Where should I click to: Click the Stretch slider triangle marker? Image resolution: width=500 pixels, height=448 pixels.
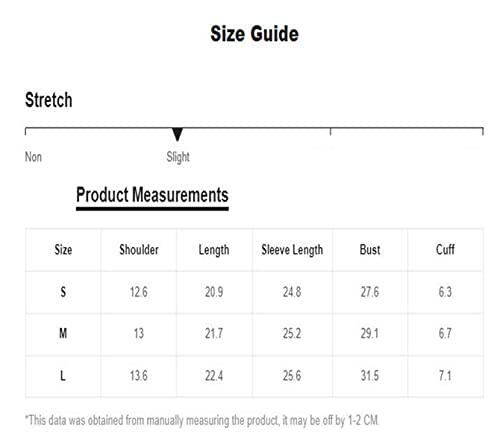177,134
